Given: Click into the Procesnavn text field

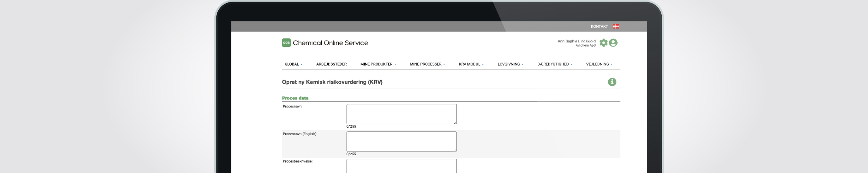Looking at the screenshot, I should point(401,114).
